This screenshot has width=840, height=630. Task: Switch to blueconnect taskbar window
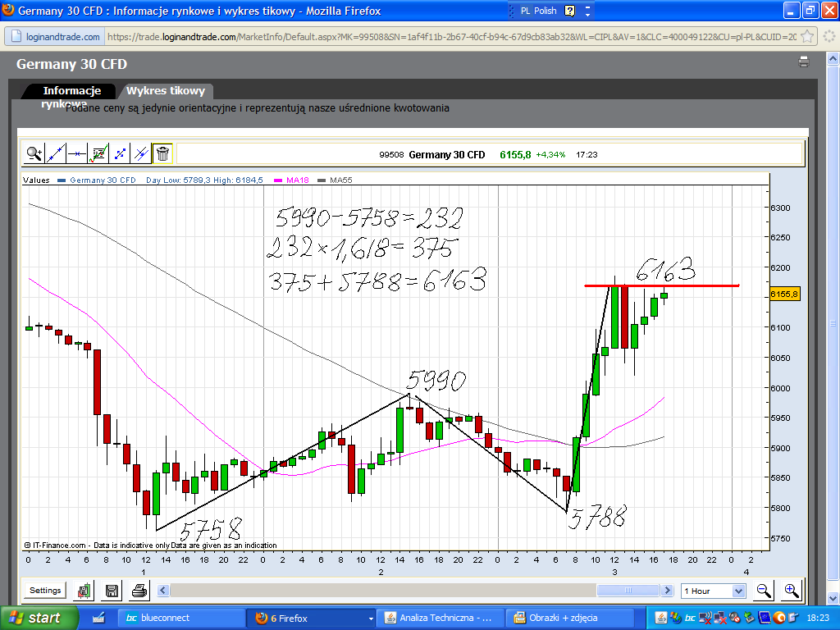180,619
